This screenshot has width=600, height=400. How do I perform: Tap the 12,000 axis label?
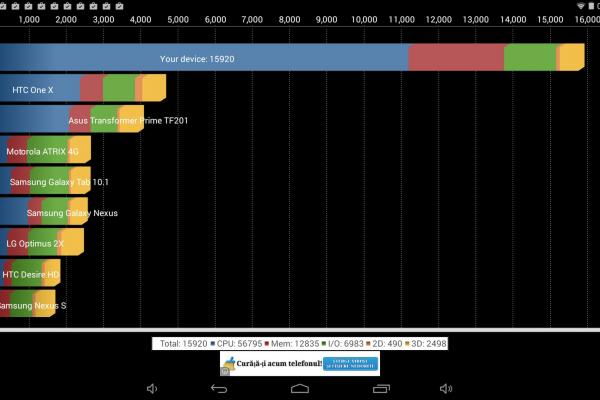click(439, 20)
